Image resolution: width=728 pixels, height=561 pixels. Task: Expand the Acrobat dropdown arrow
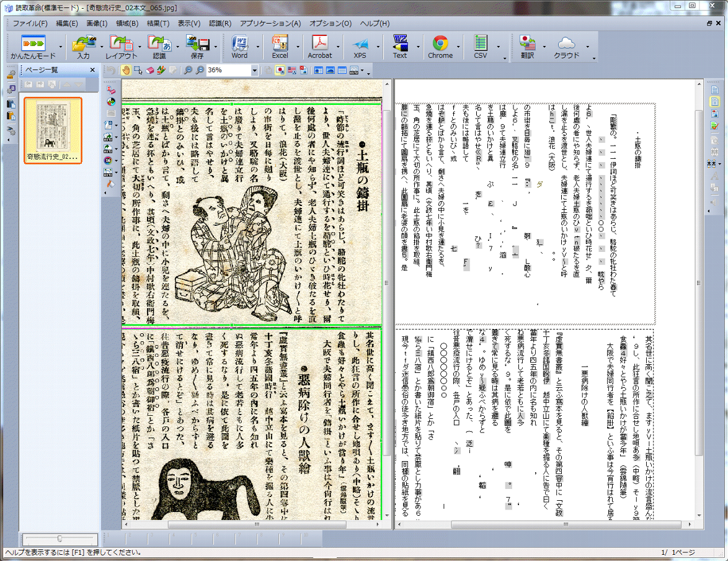[337, 47]
